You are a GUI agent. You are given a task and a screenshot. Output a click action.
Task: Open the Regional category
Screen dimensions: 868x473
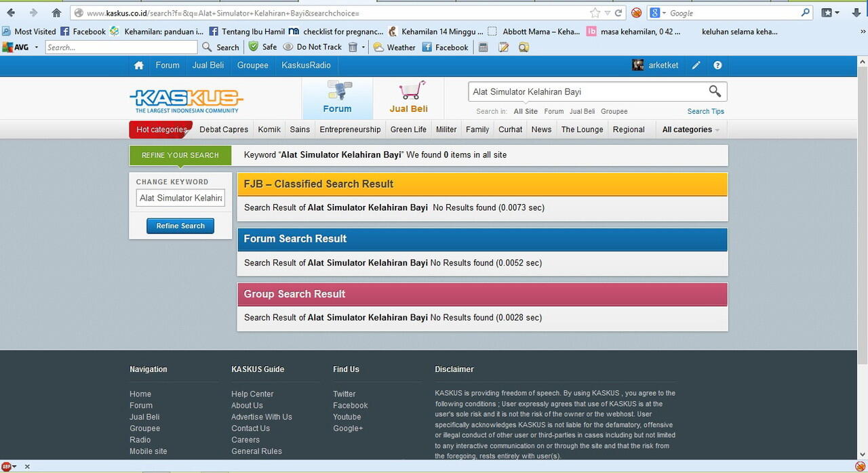point(629,129)
